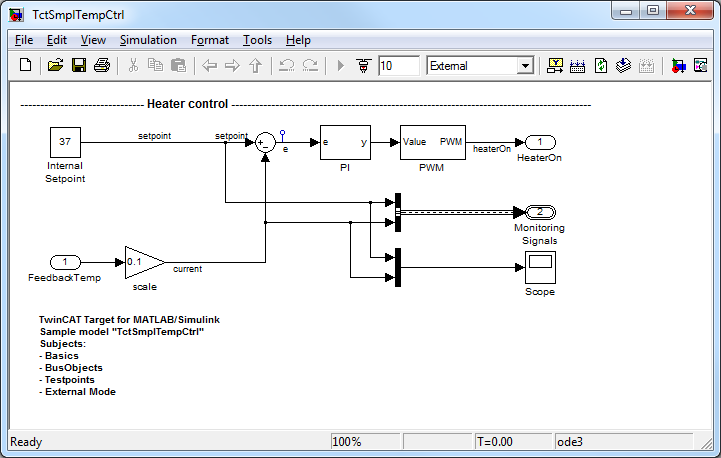Open the External simulation mode dropdown
The height and width of the screenshot is (458, 721).
(x=525, y=66)
